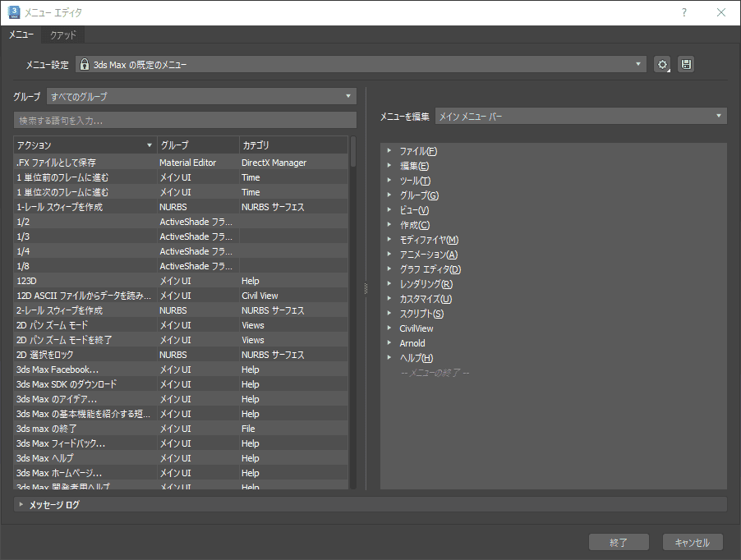Image resolution: width=741 pixels, height=560 pixels.
Task: Select the メニュー tab
Action: pos(21,34)
